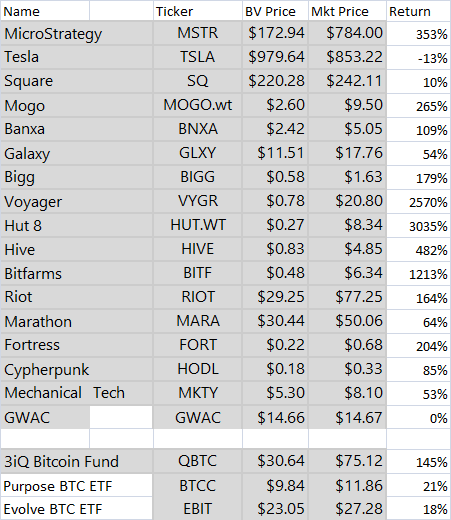Click the Purpose BTC ETF cell
The height and width of the screenshot is (520, 451).
pyautogui.click(x=77, y=486)
